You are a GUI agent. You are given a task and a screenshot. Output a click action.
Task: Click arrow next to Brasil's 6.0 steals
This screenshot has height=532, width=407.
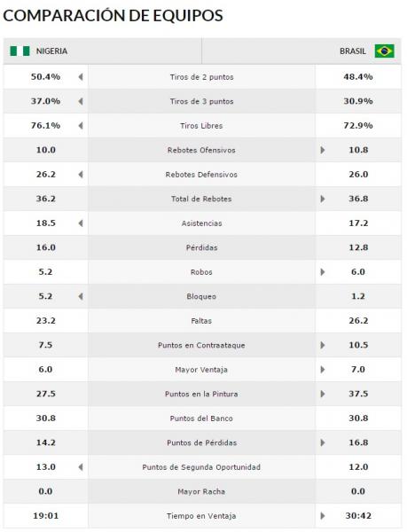tap(323, 272)
